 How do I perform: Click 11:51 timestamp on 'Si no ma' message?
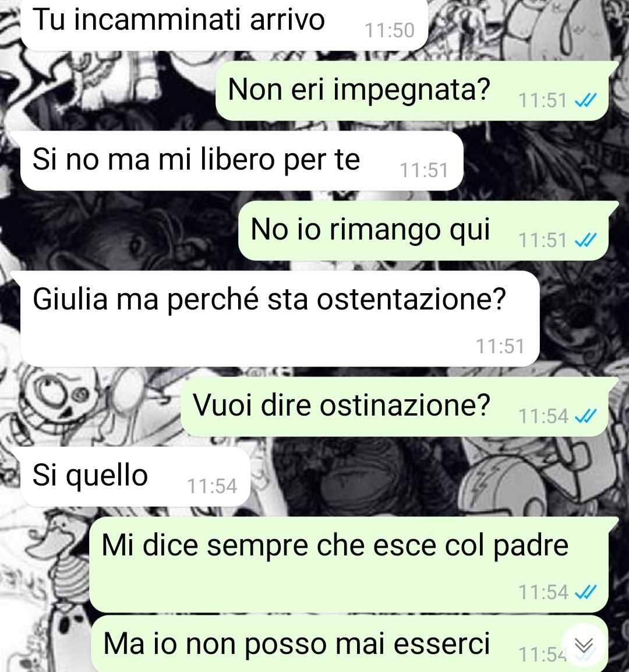pyautogui.click(x=424, y=171)
